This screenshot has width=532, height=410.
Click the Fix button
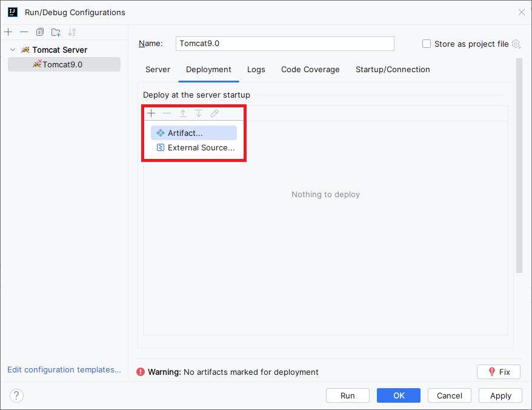click(x=499, y=372)
